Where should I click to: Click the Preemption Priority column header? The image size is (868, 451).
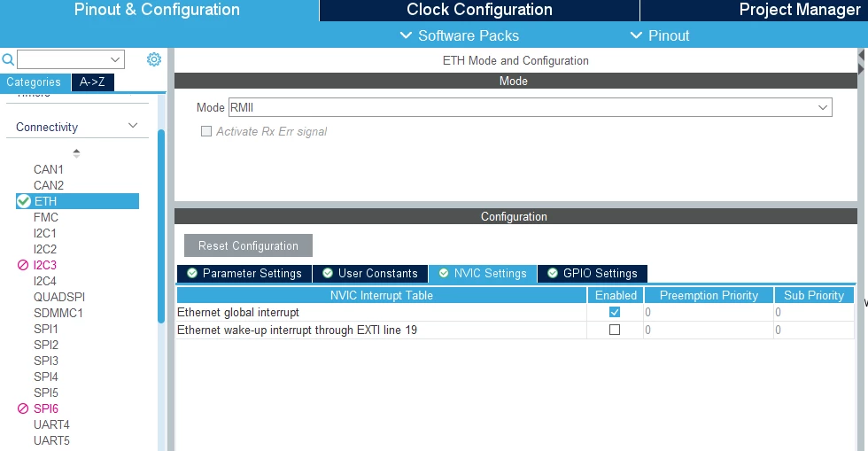(x=709, y=295)
